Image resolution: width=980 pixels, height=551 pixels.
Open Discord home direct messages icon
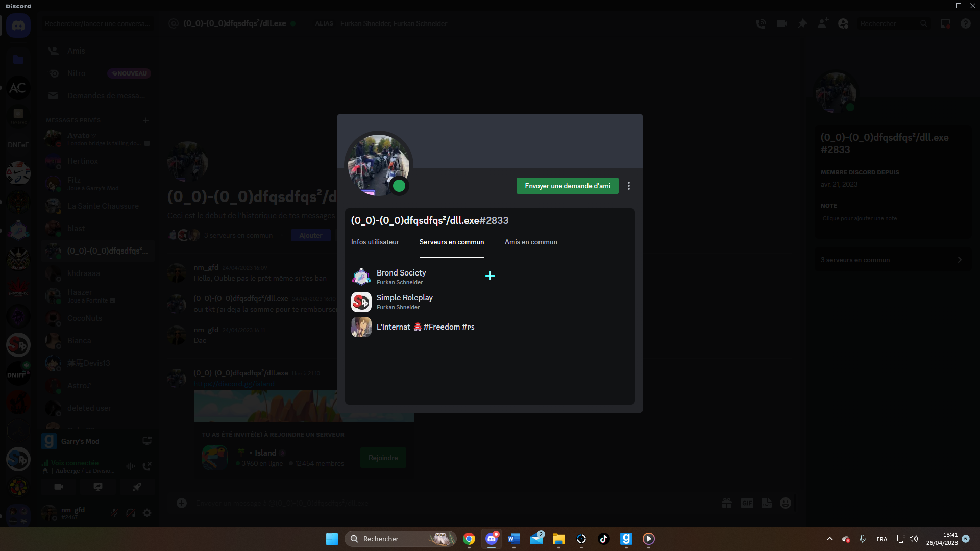tap(18, 26)
